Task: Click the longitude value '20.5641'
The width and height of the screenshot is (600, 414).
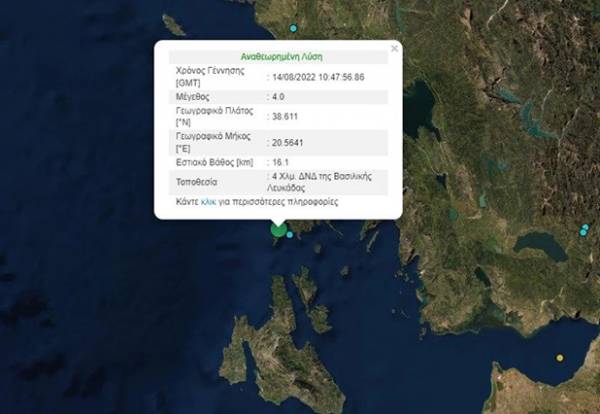Action: 287,143
